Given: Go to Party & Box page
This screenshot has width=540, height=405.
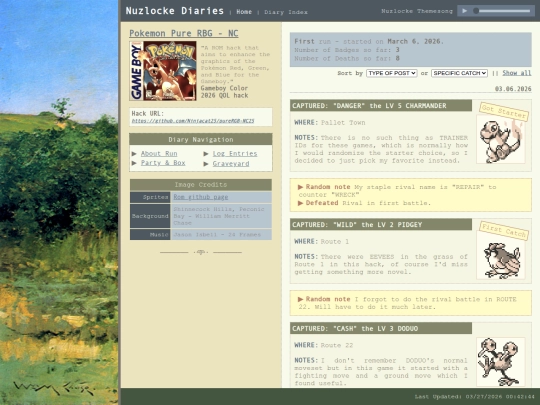Looking at the screenshot, I should point(163,163).
